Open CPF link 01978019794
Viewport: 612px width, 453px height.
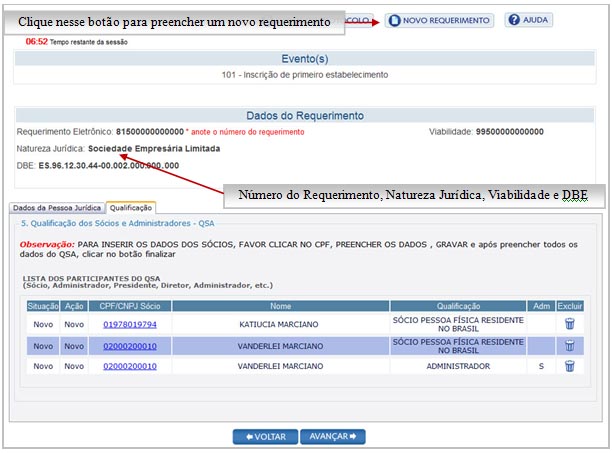pyautogui.click(x=129, y=324)
